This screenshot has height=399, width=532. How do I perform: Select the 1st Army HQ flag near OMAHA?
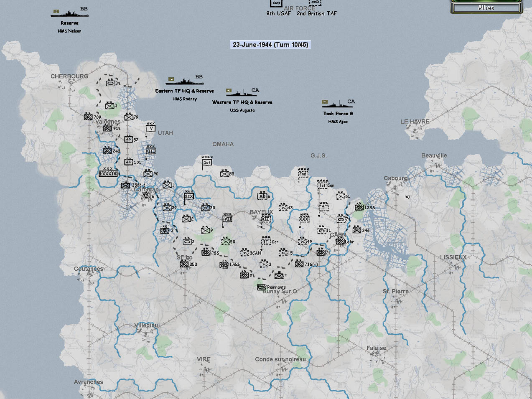pyautogui.click(x=207, y=162)
